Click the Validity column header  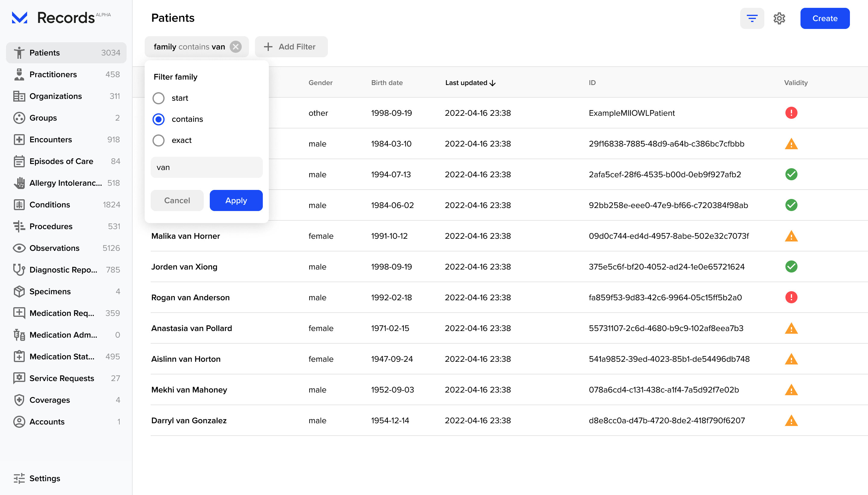point(796,83)
